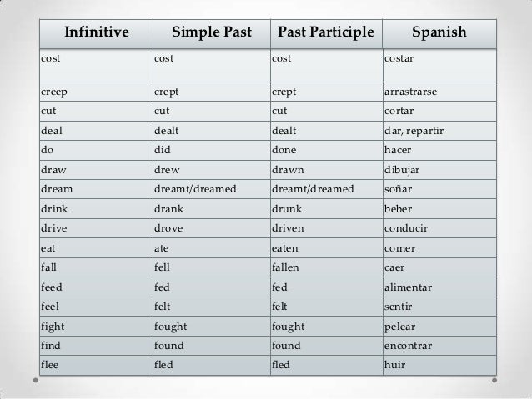Viewport: 532px width, 399px height.
Task: Select the 'huir' Spanish cell
Action: click(439, 366)
